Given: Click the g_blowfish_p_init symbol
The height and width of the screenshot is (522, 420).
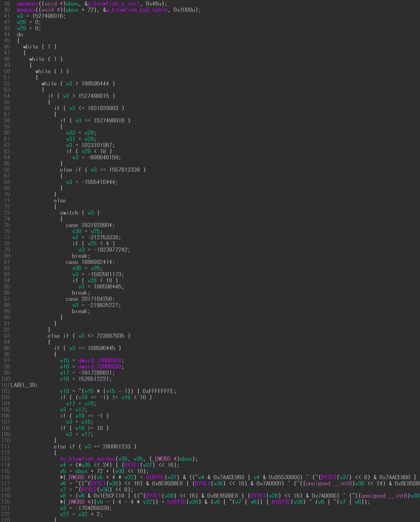Looking at the screenshot, I should (113, 4).
